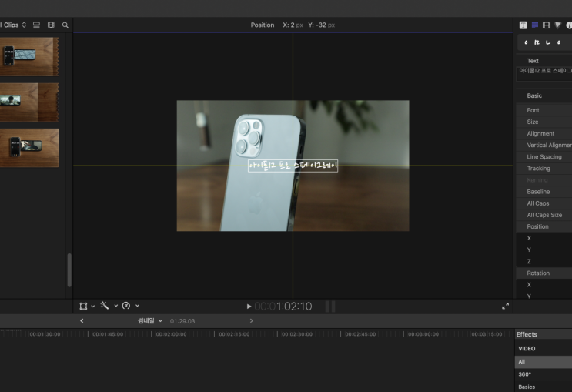Select the title text box in viewer
The width and height of the screenshot is (572, 392).
[x=293, y=166]
